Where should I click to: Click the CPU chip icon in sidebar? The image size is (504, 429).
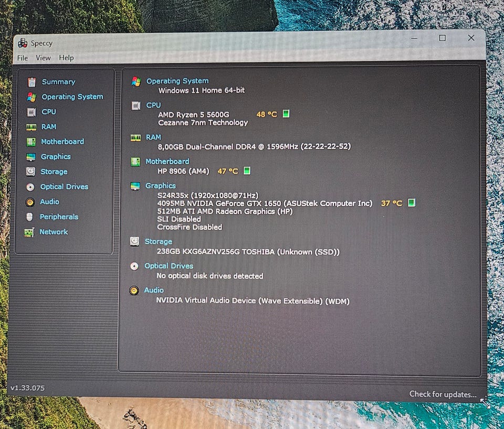(x=31, y=112)
